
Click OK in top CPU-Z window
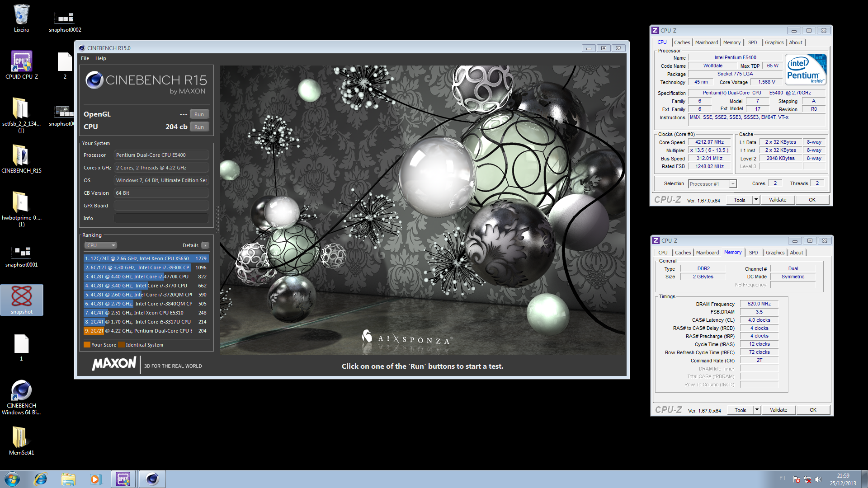pyautogui.click(x=812, y=200)
